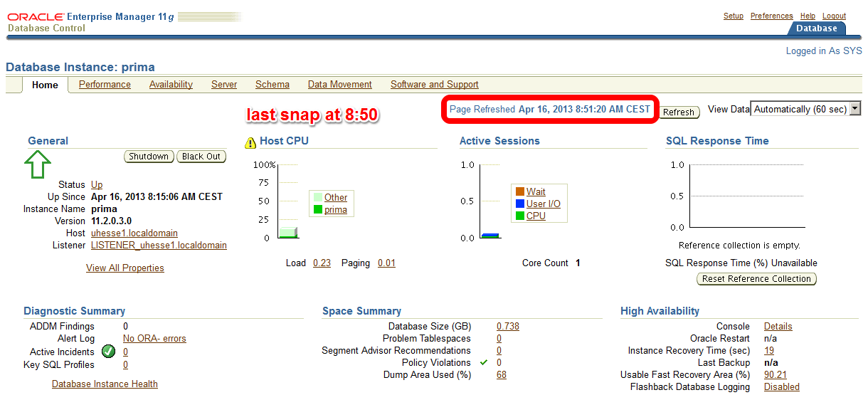868x395 pixels.
Task: Click the green prima legend swatch
Action: click(317, 210)
